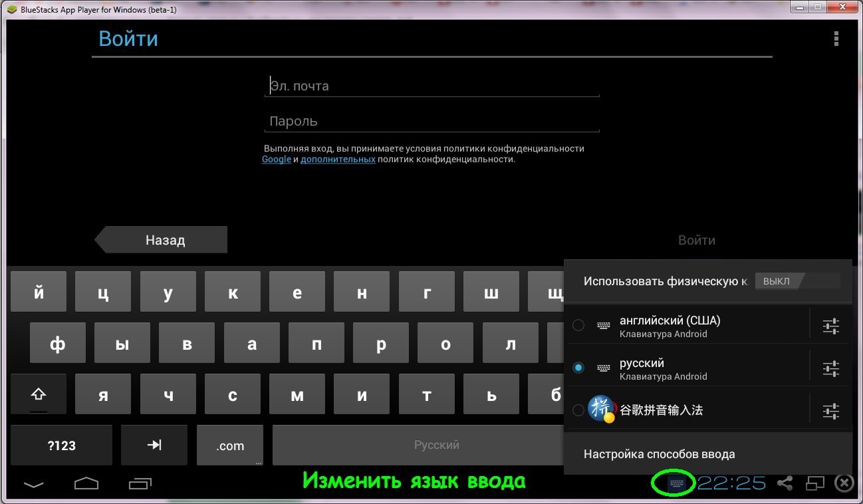Focus the Пароль input field
Image resolution: width=863 pixels, height=504 pixels.
click(x=432, y=121)
